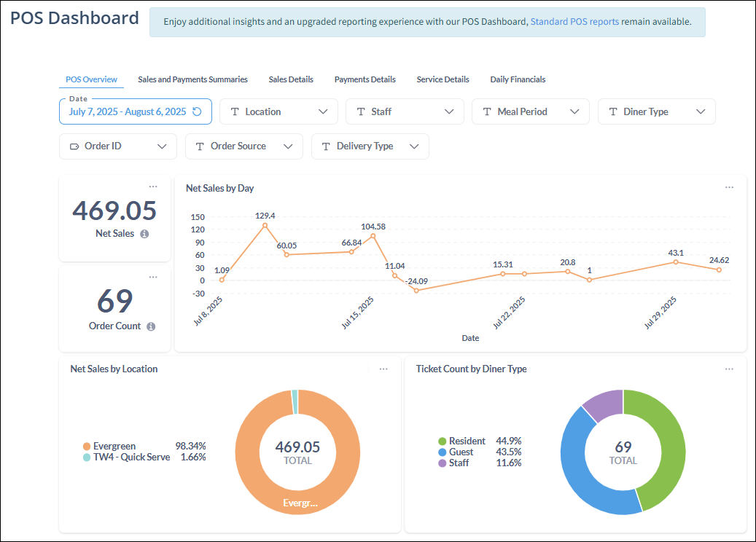
Task: Toggle the Resident legend entry
Action: pyautogui.click(x=467, y=441)
